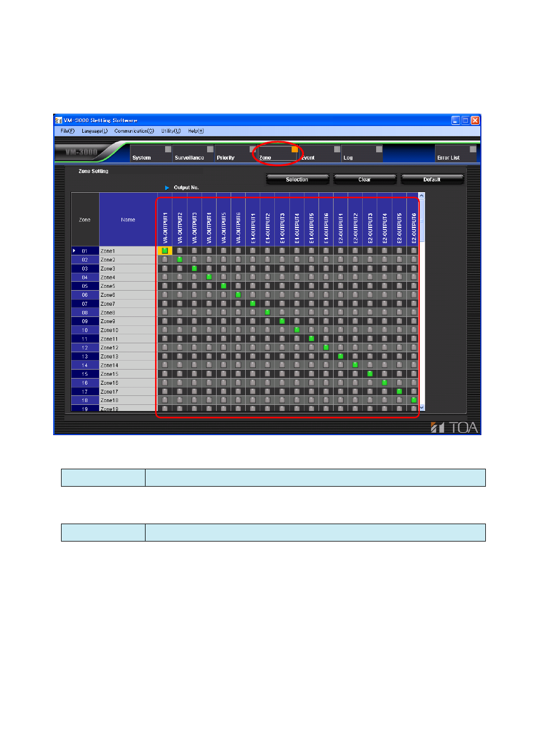Click the Name column header
The image size is (534, 756).
[128, 220]
